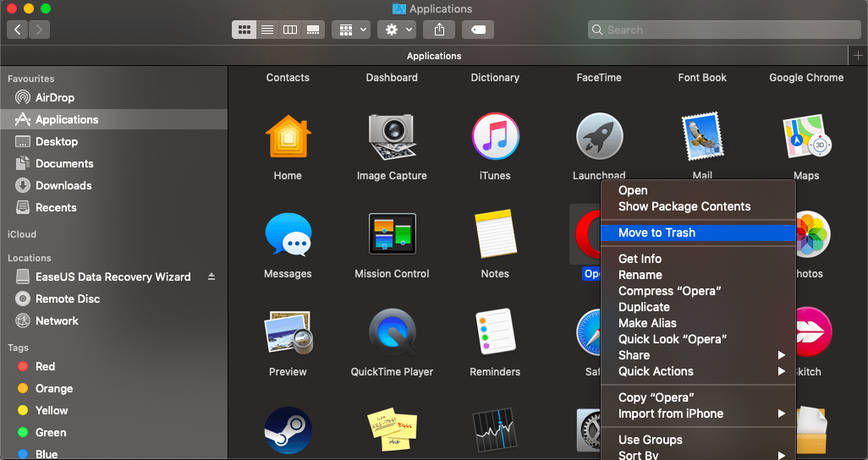Select the Launchpad rocket icon
This screenshot has width=868, height=460.
(x=599, y=136)
